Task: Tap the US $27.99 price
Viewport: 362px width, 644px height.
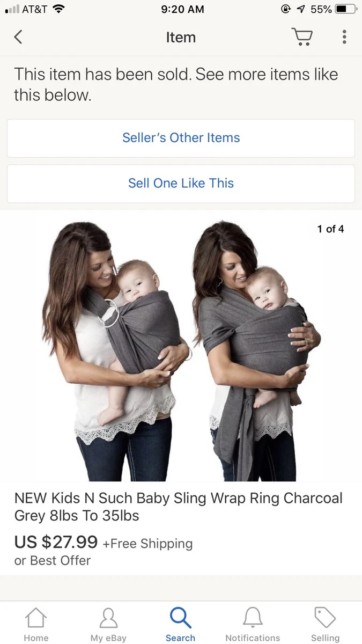Action: (x=56, y=541)
